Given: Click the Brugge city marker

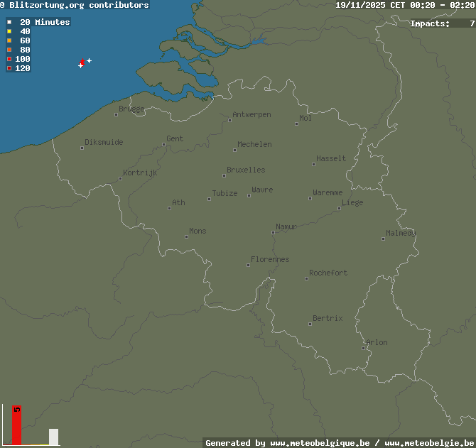Looking at the screenshot, I should [x=117, y=114].
